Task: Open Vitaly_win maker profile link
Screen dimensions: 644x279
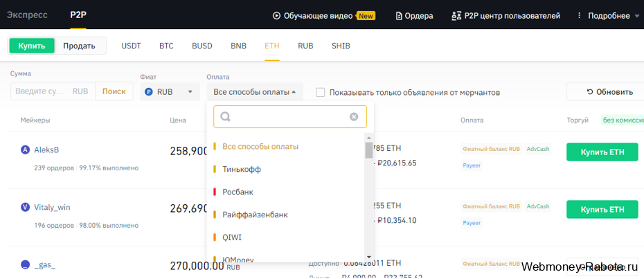Action: pyautogui.click(x=52, y=208)
